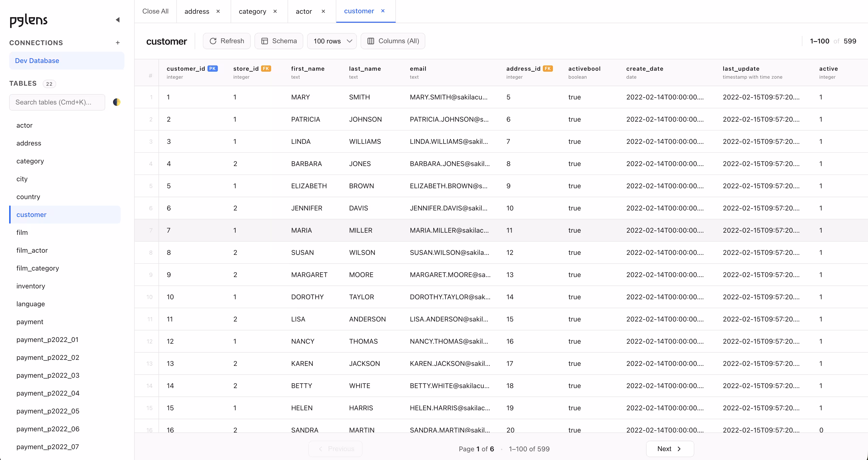Close the address tab
The width and height of the screenshot is (868, 460).
pyautogui.click(x=218, y=11)
